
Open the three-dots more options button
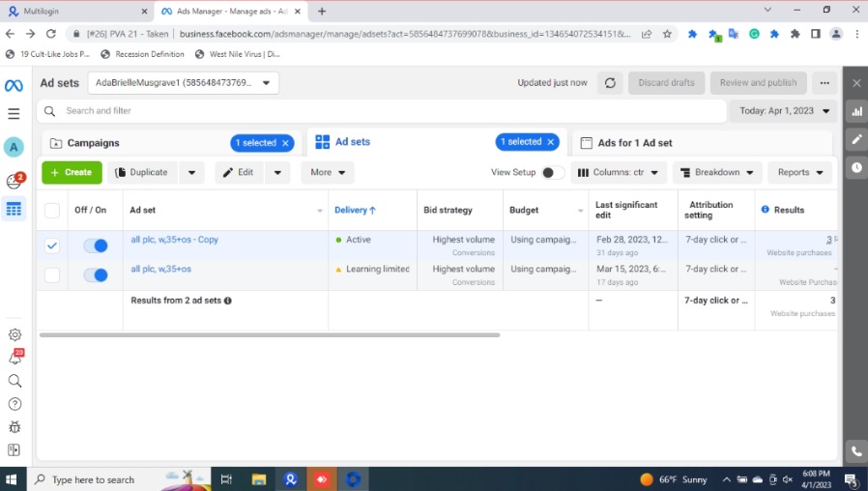pos(825,83)
